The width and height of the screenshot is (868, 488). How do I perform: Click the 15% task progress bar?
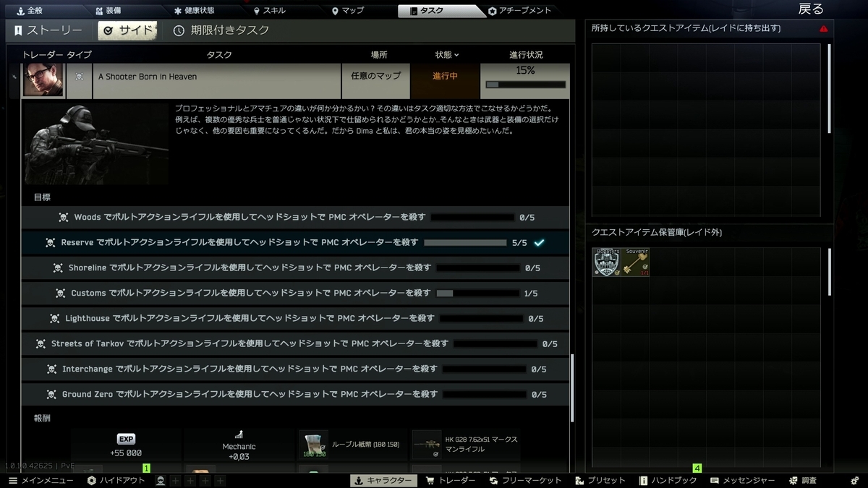[x=526, y=84]
